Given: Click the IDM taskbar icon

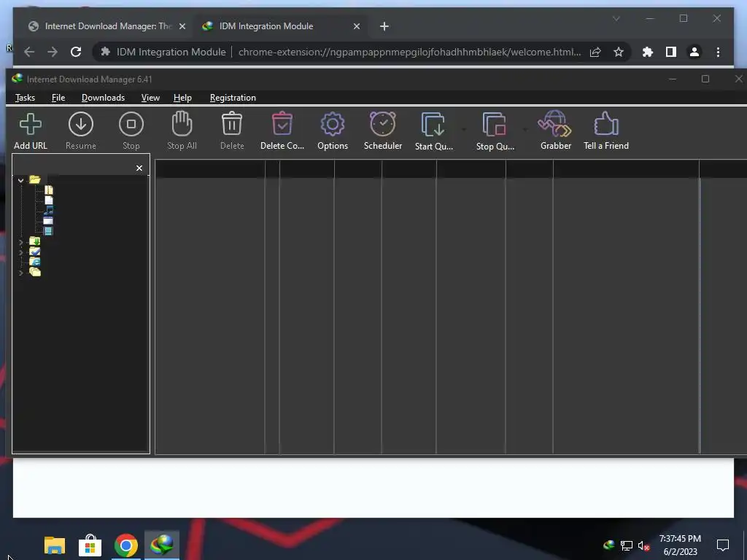Looking at the screenshot, I should coord(162,545).
